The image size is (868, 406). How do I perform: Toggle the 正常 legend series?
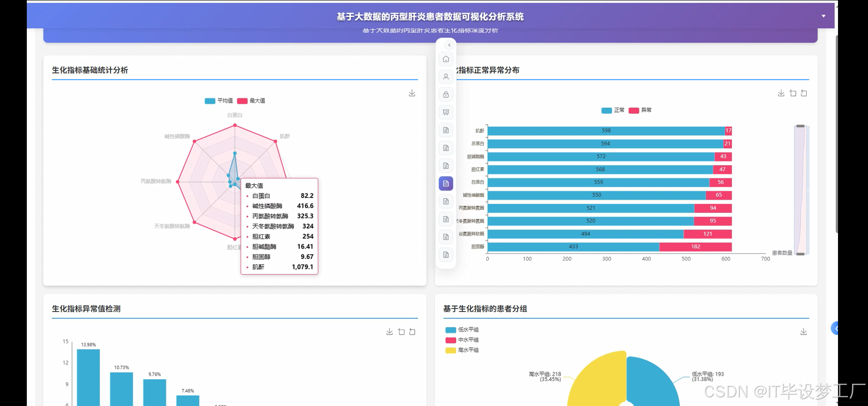[613, 110]
